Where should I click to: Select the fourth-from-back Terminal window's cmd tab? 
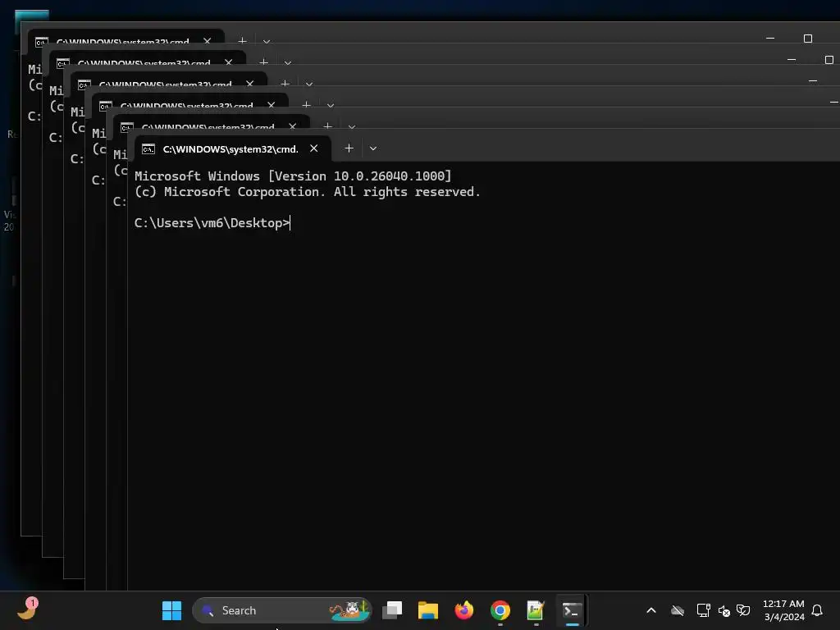click(x=190, y=102)
